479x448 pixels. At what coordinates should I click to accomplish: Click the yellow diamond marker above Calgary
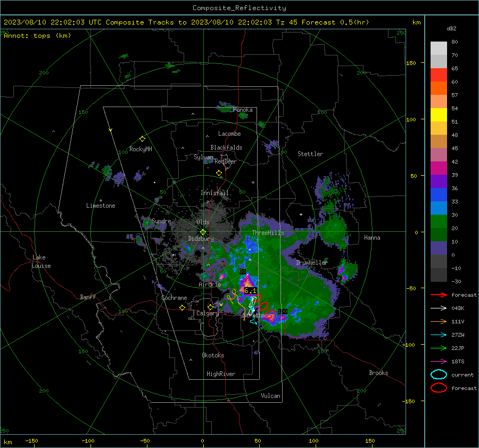click(x=210, y=307)
